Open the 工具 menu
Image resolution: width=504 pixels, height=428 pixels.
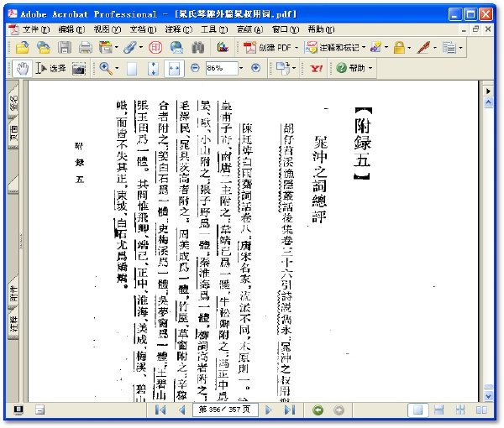[214, 29]
